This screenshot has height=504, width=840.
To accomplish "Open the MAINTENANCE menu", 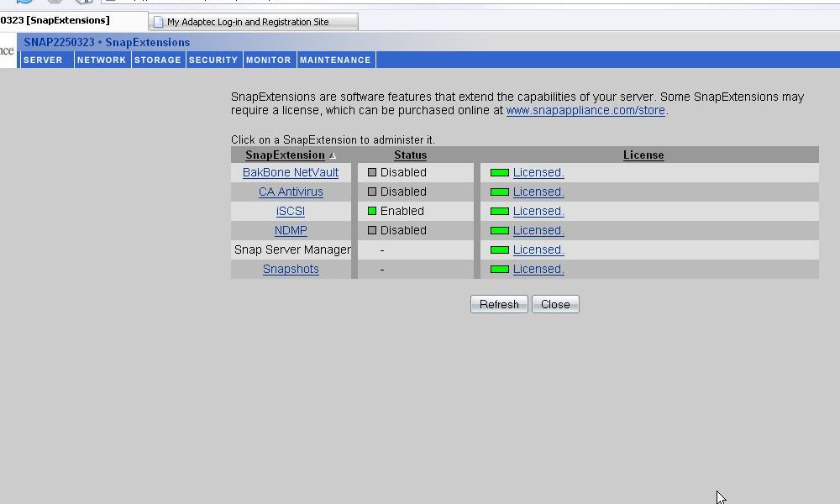I will pyautogui.click(x=335, y=60).
